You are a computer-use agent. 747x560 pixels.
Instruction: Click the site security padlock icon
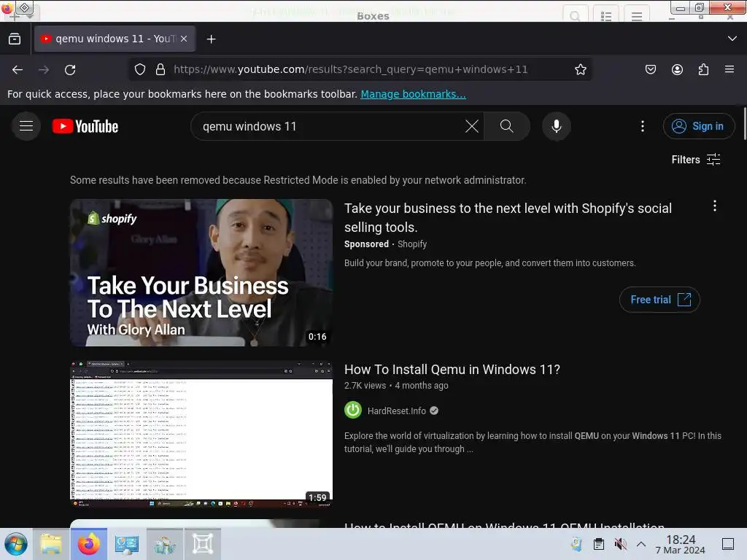[160, 69]
